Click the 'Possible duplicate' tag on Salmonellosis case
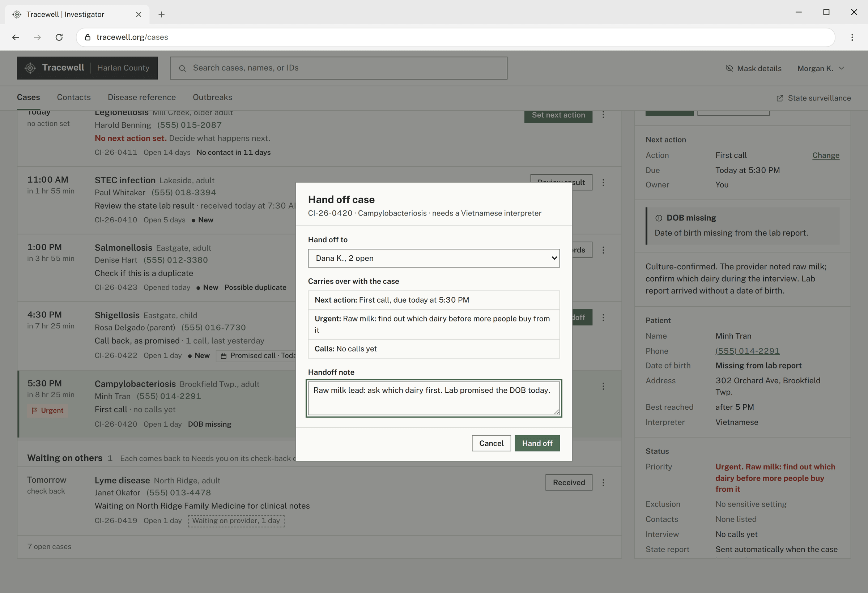Image resolution: width=868 pixels, height=593 pixels. [255, 287]
